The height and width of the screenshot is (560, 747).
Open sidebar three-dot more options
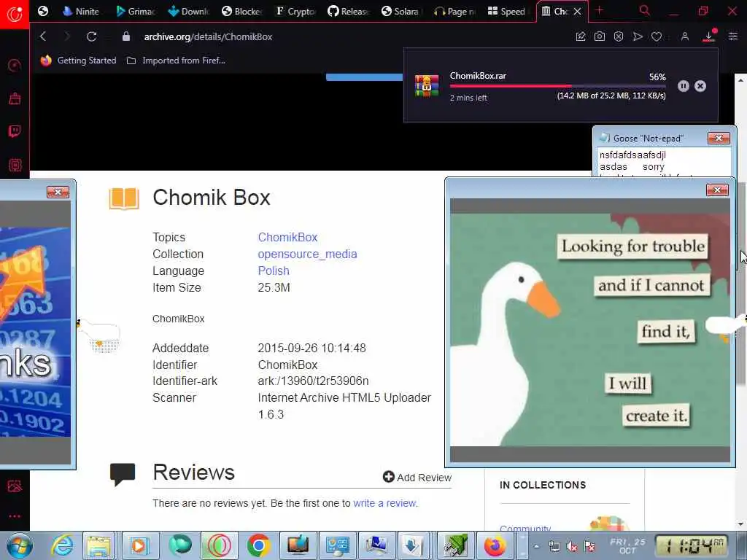click(15, 516)
